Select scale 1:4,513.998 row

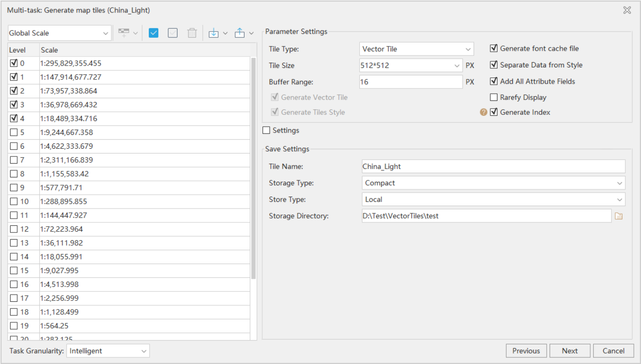coord(129,285)
